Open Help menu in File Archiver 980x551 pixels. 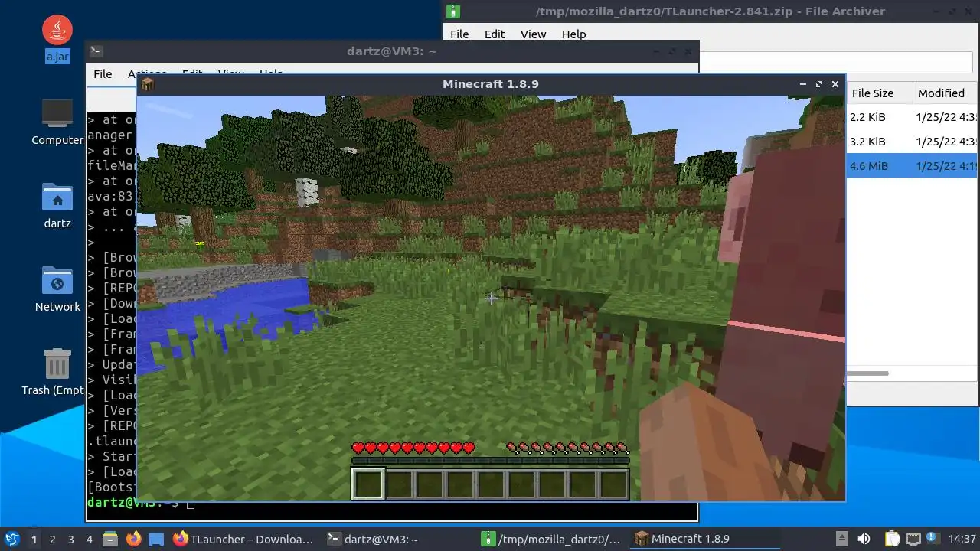click(x=573, y=34)
